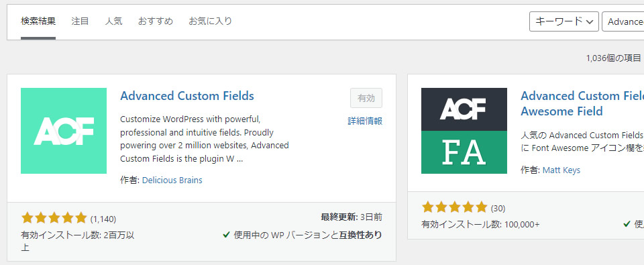The width and height of the screenshot is (644, 265).
Task: Go to the お気に入り tab
Action: [x=210, y=21]
